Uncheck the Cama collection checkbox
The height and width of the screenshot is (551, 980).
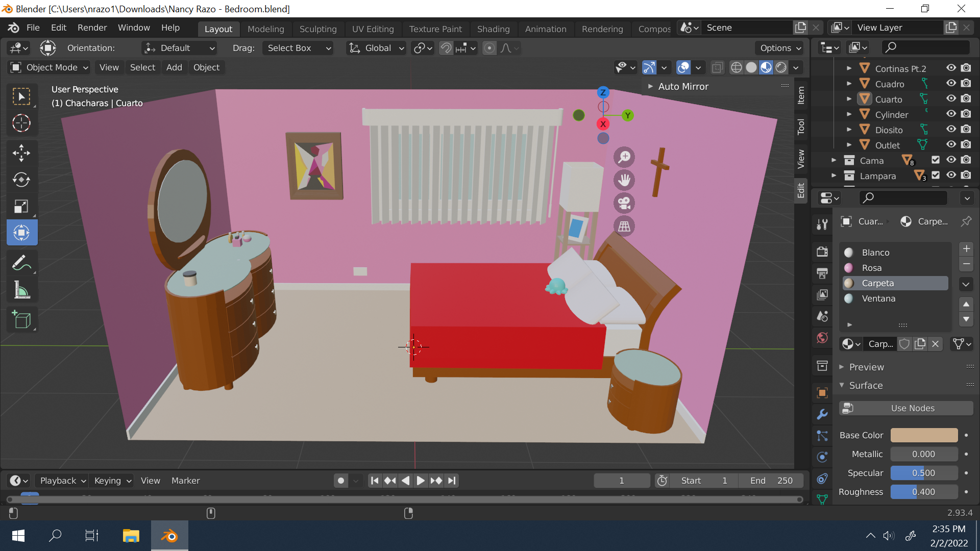pos(936,160)
